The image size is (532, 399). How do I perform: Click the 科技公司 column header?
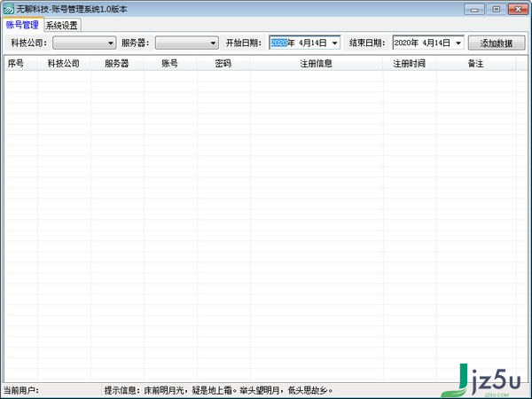(64, 64)
